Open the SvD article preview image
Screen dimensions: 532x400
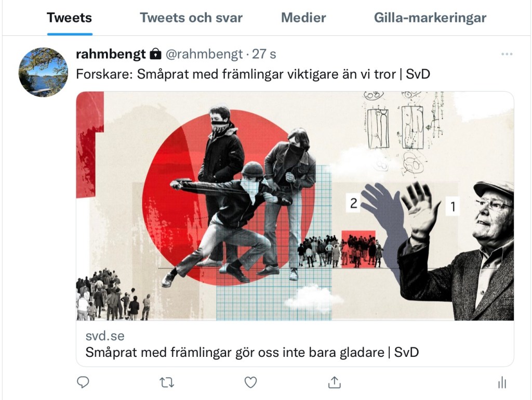tap(295, 206)
